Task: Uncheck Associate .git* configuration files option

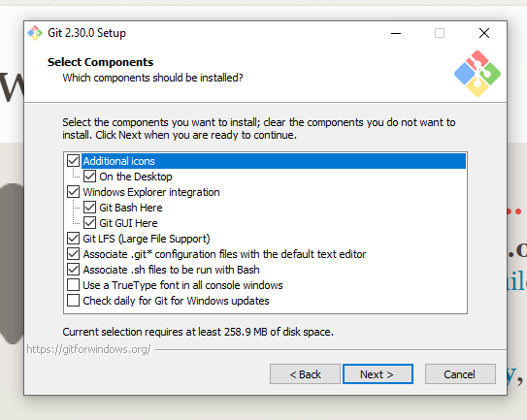Action: [73, 254]
